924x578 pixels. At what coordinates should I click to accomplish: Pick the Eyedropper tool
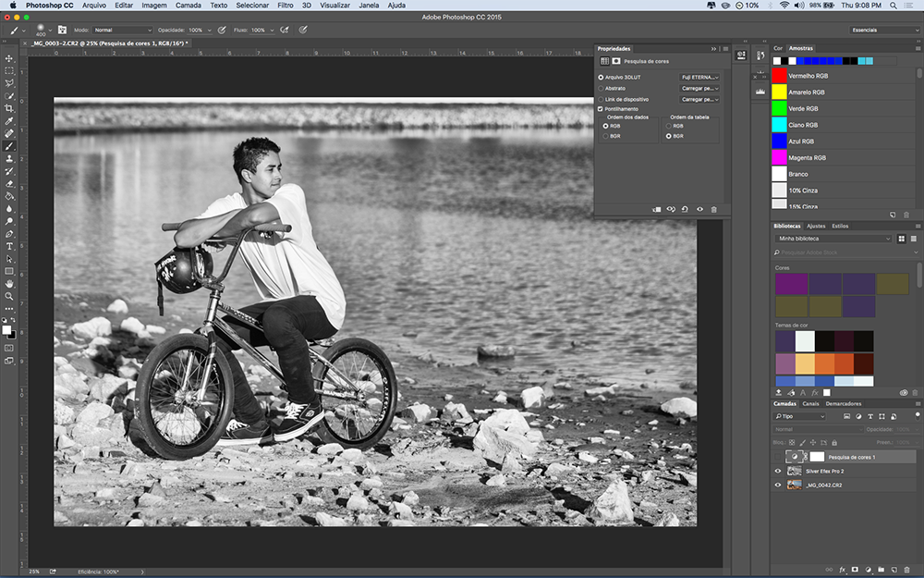pyautogui.click(x=9, y=121)
